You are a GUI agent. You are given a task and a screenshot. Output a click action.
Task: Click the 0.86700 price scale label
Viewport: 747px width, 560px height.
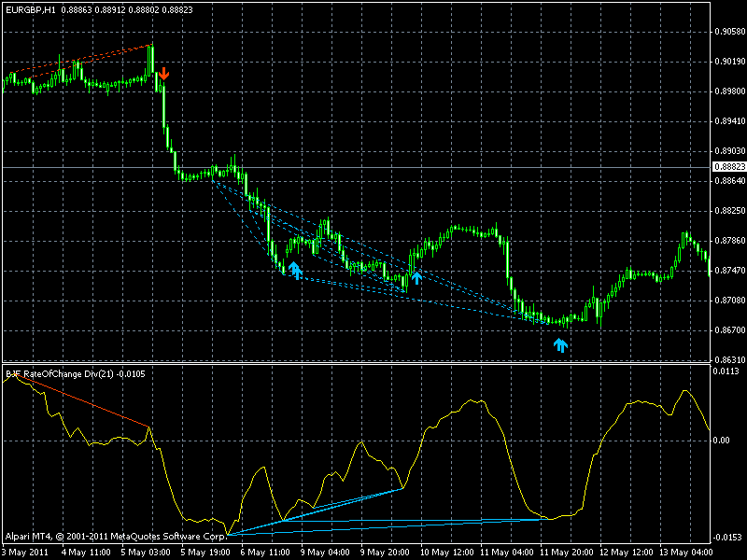pyautogui.click(x=730, y=330)
